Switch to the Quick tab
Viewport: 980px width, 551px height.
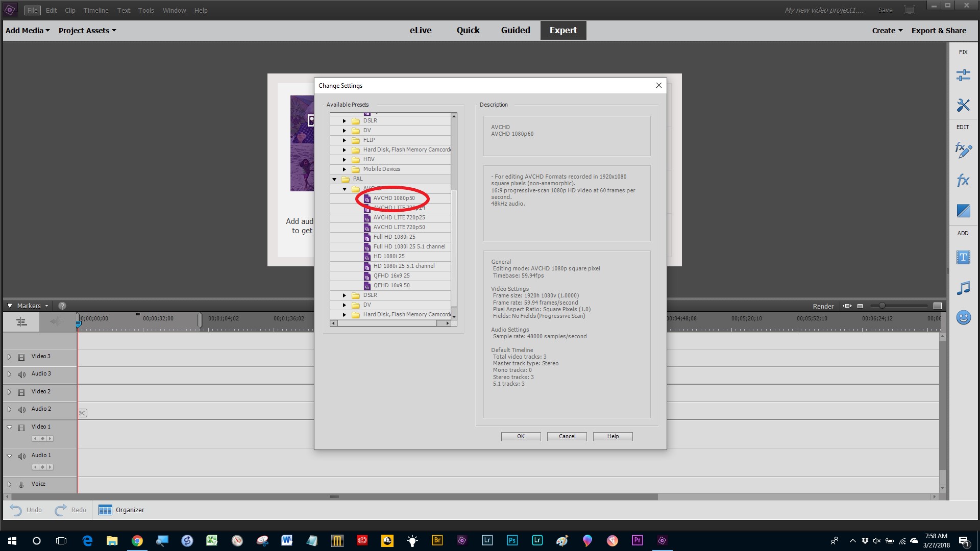pos(468,30)
